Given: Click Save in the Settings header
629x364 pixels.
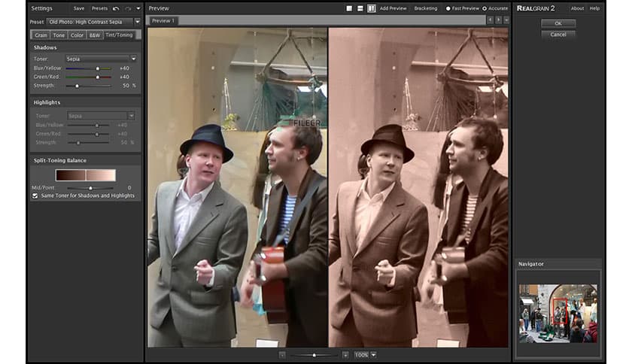Looking at the screenshot, I should pyautogui.click(x=79, y=8).
